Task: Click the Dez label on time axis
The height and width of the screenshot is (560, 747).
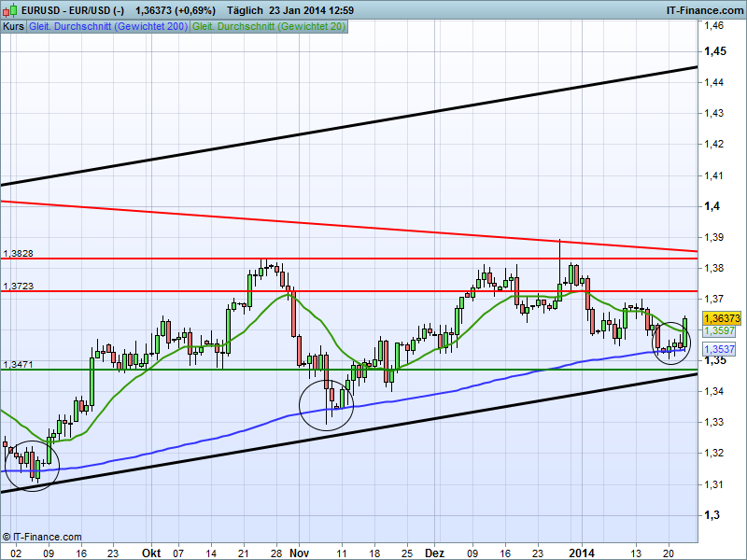Action: 435,552
